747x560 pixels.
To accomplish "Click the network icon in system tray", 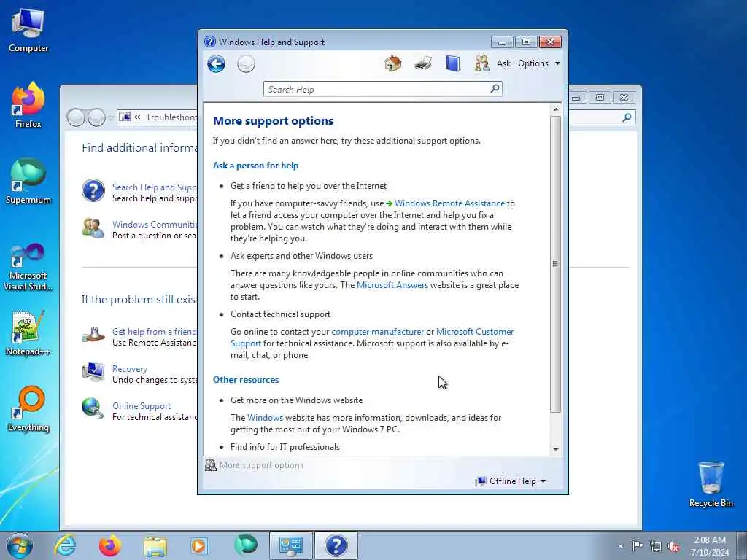I will (656, 546).
